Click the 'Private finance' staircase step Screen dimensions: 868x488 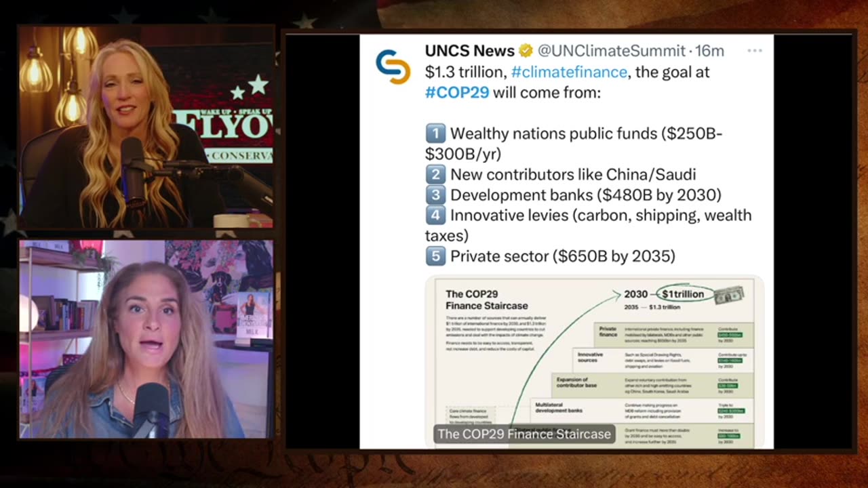[673, 335]
